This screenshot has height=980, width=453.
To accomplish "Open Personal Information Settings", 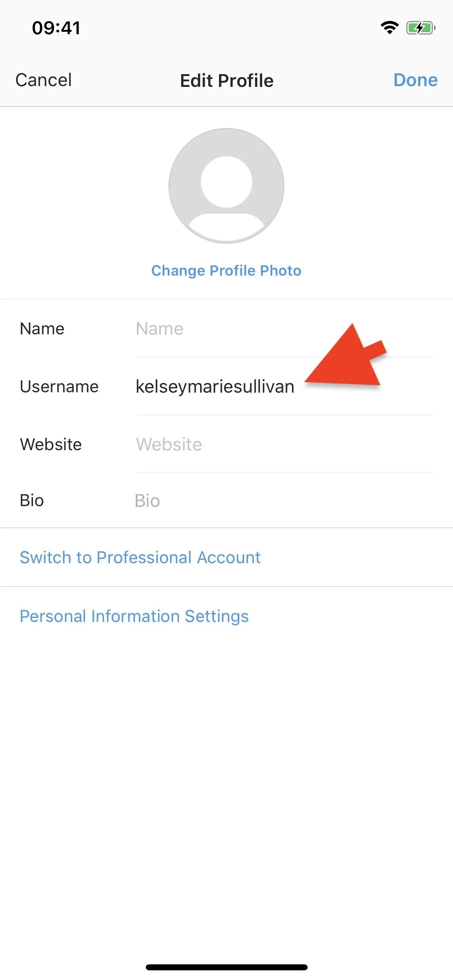I will [x=134, y=617].
